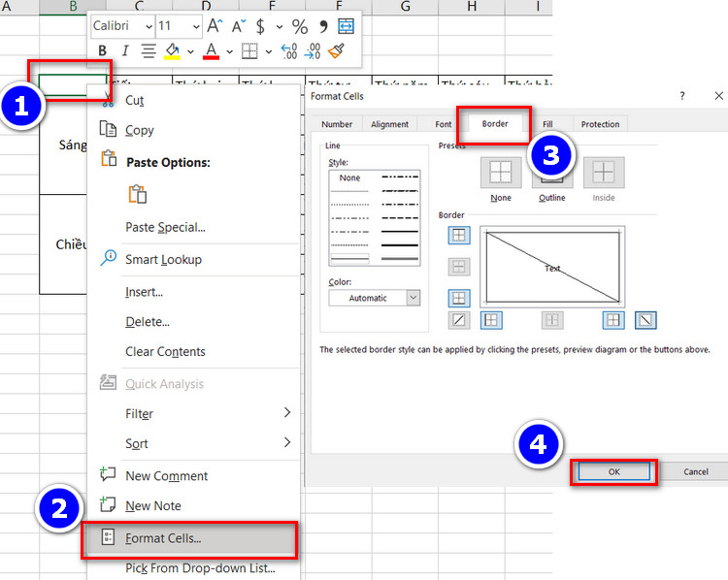
Task: Choose Clear Contents from context menu
Action: point(165,352)
